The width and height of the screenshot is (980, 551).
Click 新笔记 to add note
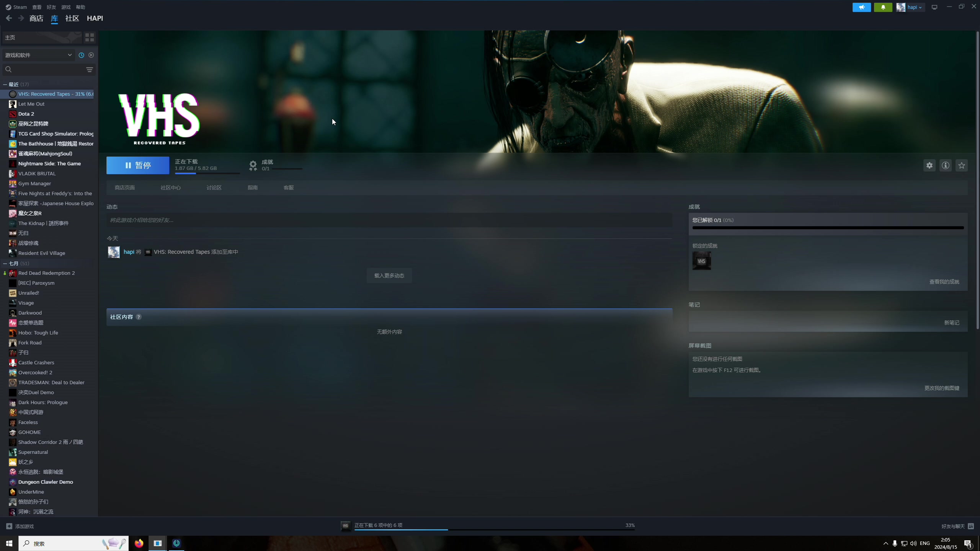(x=952, y=323)
